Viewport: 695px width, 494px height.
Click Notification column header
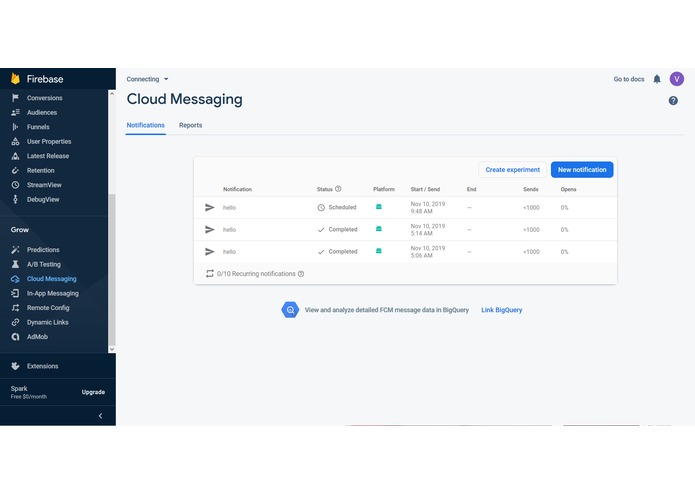click(x=237, y=189)
